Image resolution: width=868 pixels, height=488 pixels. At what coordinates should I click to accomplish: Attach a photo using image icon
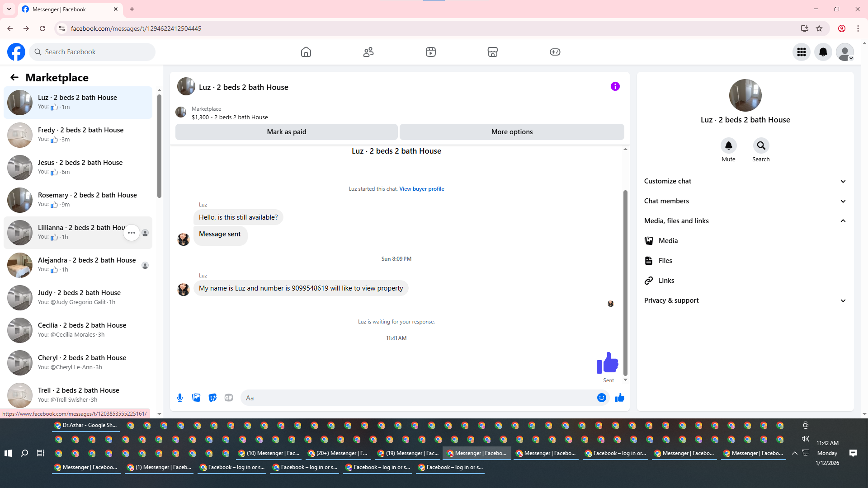196,398
